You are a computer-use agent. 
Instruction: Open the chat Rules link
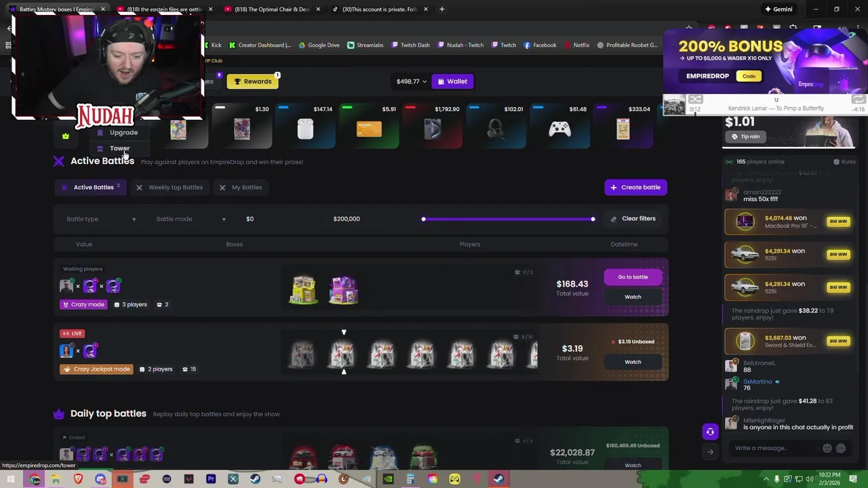[x=844, y=162]
